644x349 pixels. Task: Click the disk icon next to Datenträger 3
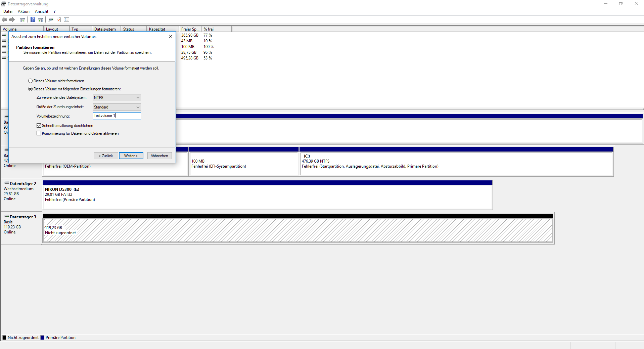click(x=7, y=217)
